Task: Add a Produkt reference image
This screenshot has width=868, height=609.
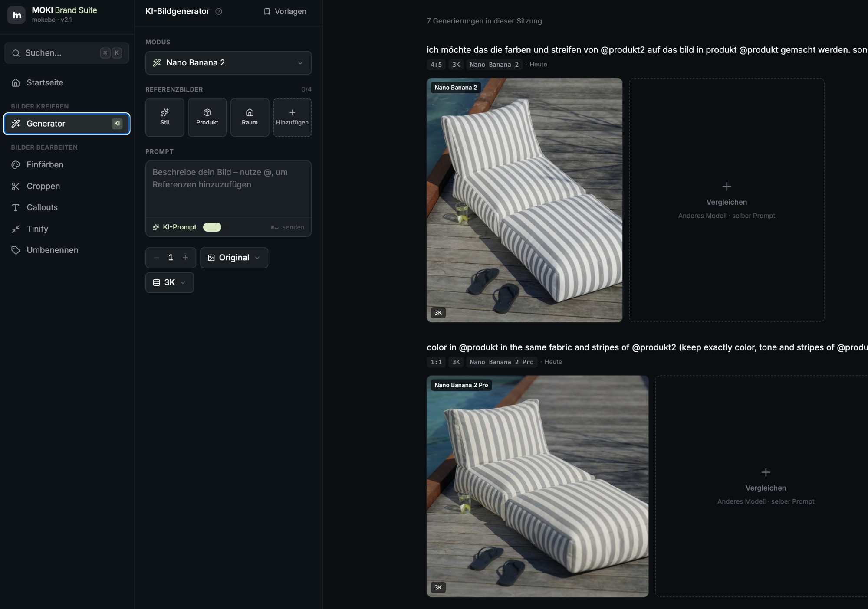Action: 207,117
